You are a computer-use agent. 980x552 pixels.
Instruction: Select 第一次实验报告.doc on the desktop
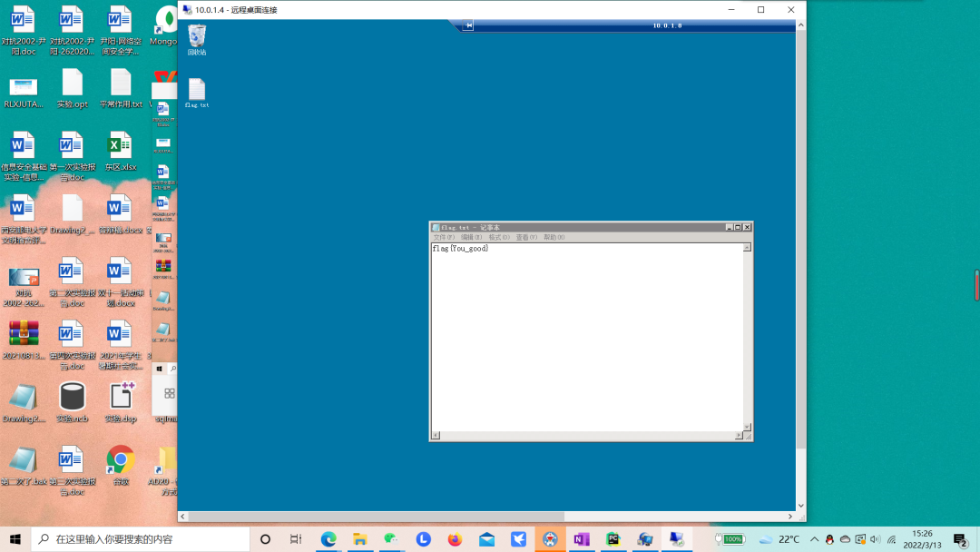(72, 155)
